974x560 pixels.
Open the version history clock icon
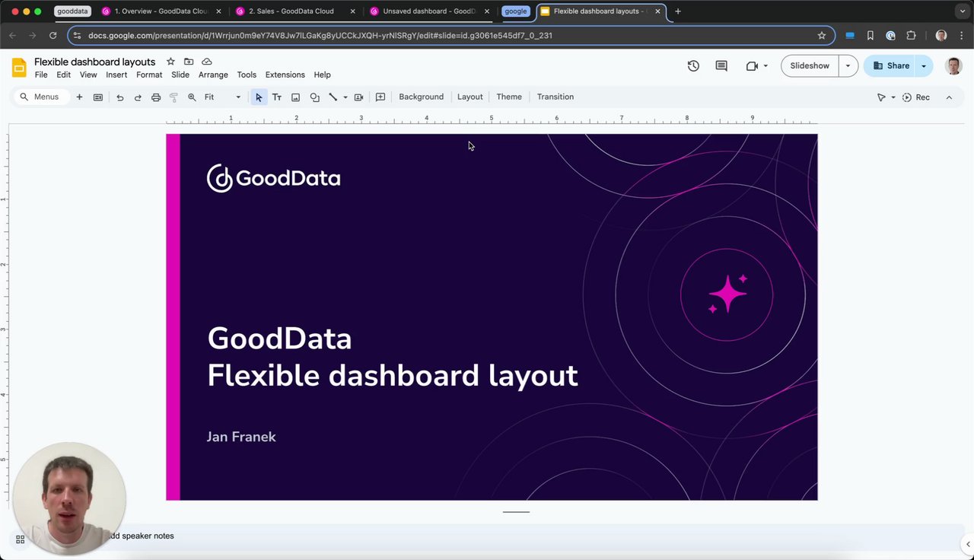click(x=693, y=66)
